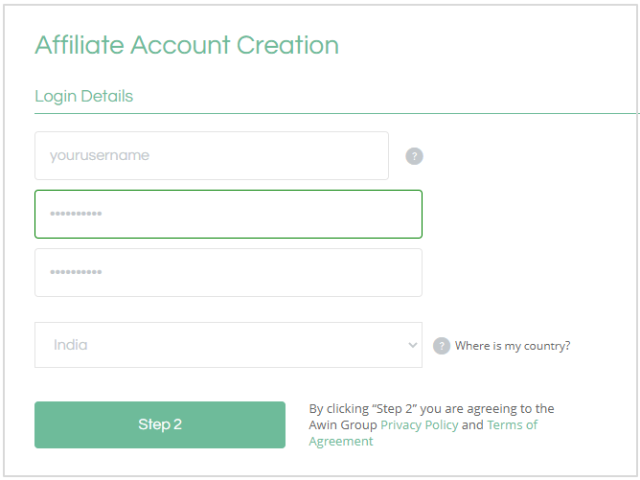The width and height of the screenshot is (640, 480).
Task: Click the 'By clicking Step 2' notice text
Action: click(x=431, y=409)
